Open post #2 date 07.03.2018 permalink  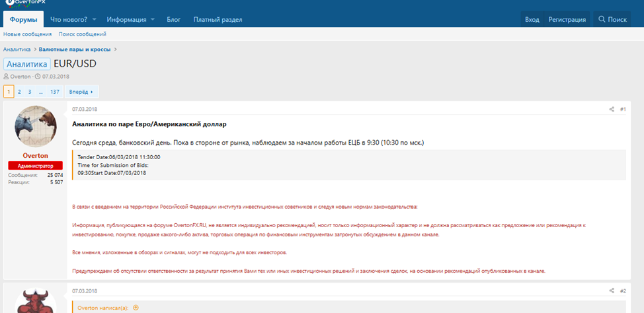click(x=85, y=291)
